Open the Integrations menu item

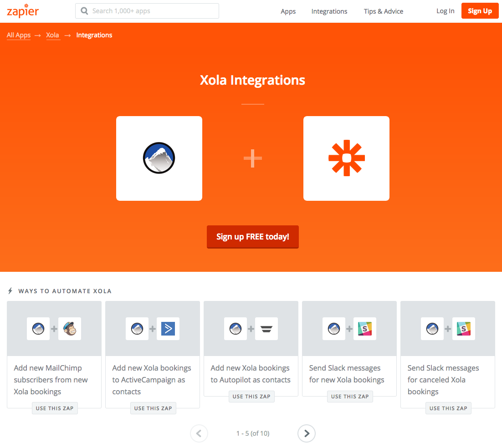[x=329, y=11]
